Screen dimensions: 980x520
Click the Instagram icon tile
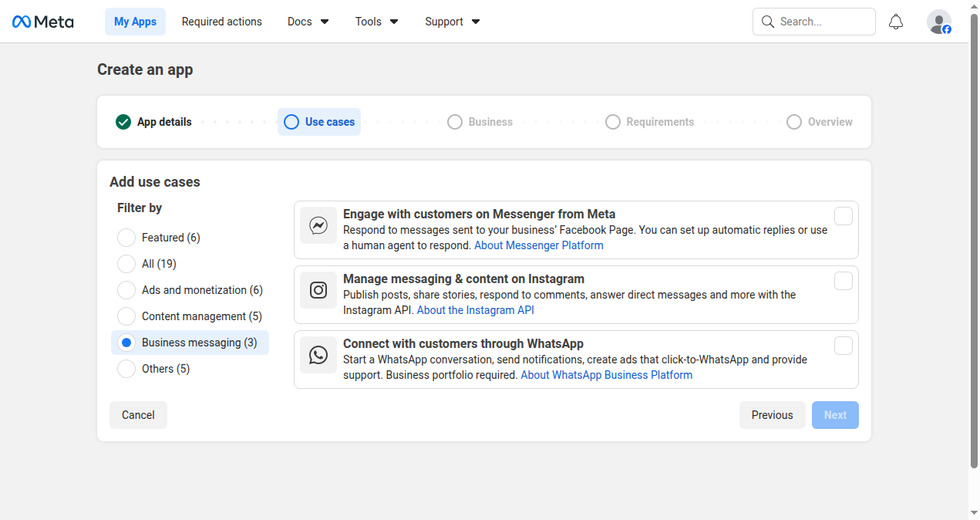(318, 290)
